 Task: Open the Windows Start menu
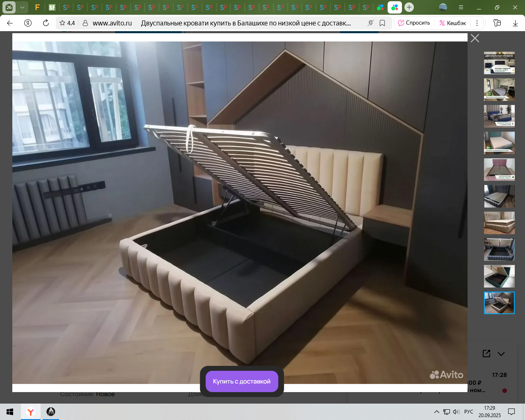coord(10,412)
